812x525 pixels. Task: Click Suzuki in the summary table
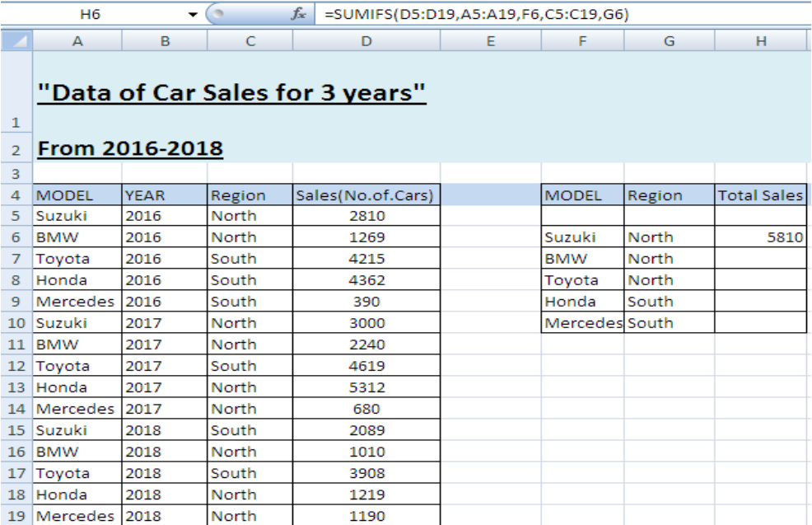point(582,237)
